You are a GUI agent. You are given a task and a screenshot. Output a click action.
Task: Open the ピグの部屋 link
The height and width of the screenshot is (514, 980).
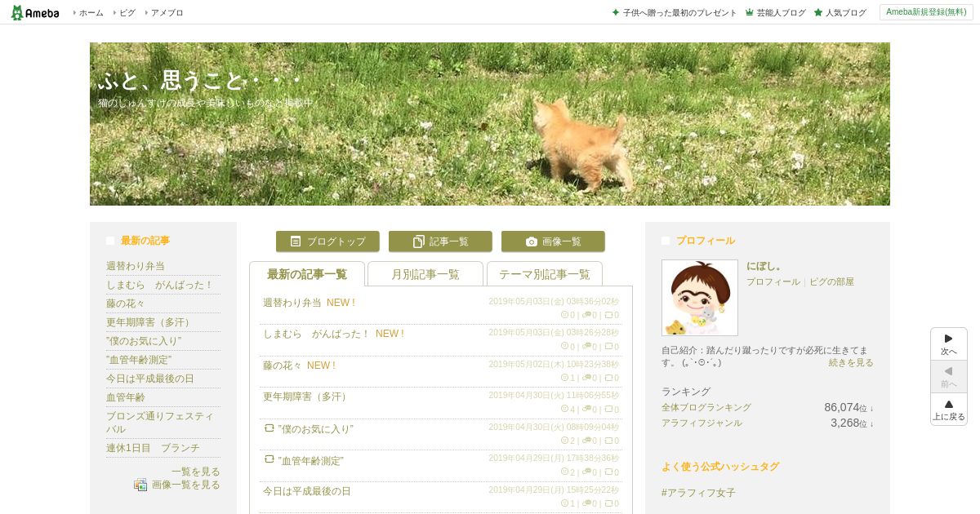coord(831,281)
